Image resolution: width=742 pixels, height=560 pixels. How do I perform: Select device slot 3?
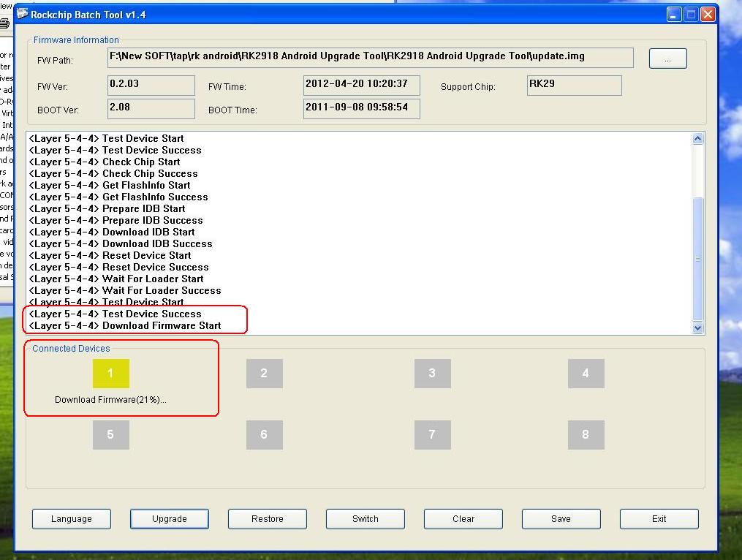pyautogui.click(x=433, y=373)
